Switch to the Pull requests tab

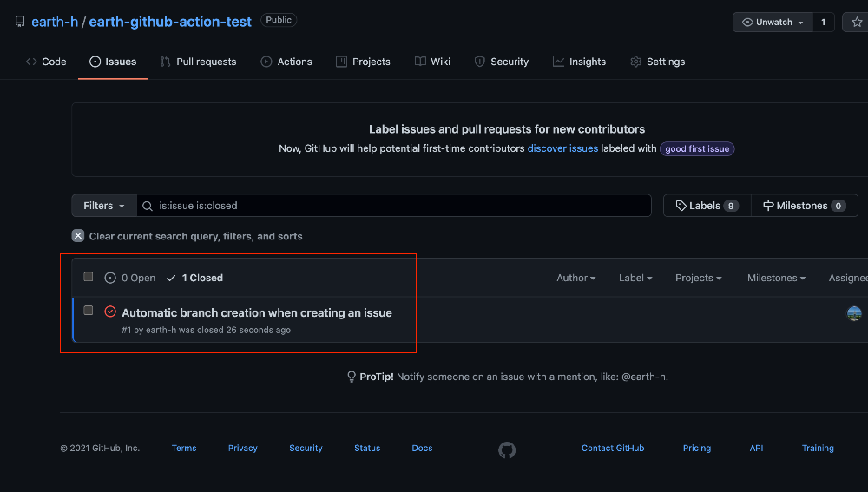click(x=198, y=62)
